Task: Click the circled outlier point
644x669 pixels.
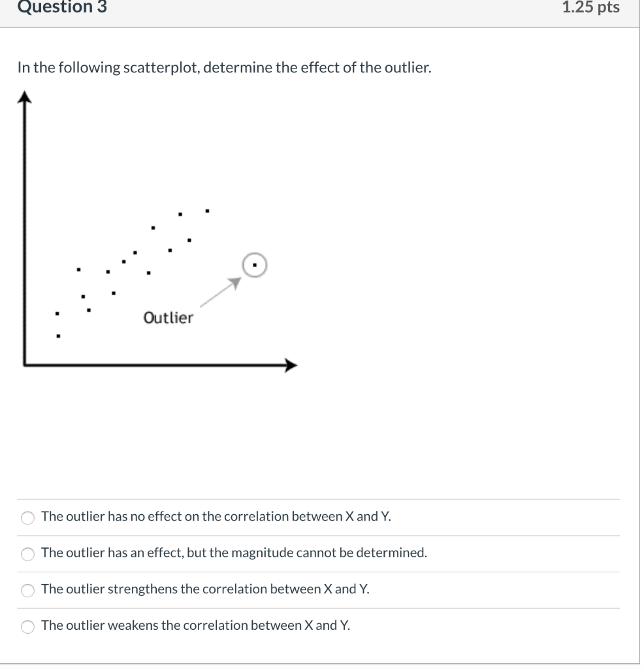Action: click(253, 265)
